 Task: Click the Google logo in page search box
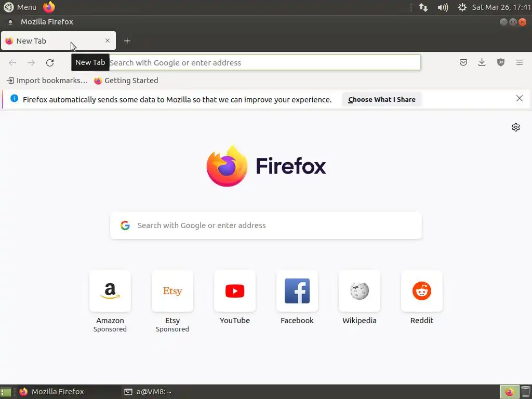pos(125,225)
